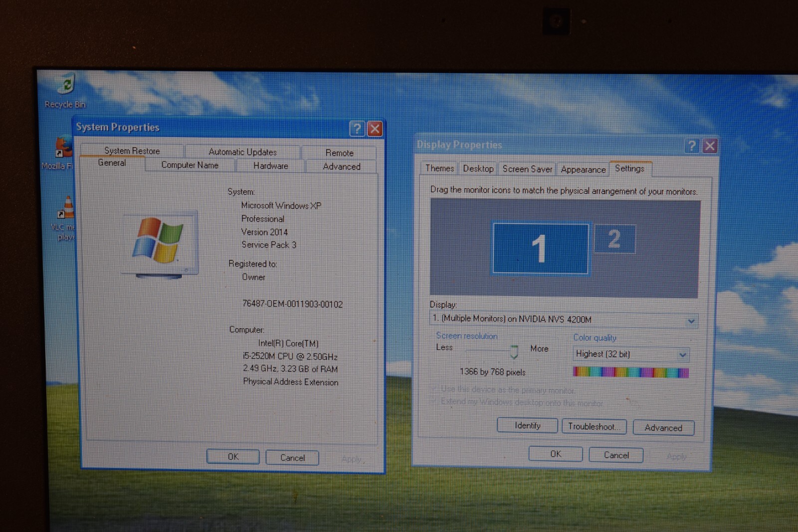
Task: Click the 'i5-2520M CPU @ 2.50GHz' text
Action: point(290,356)
